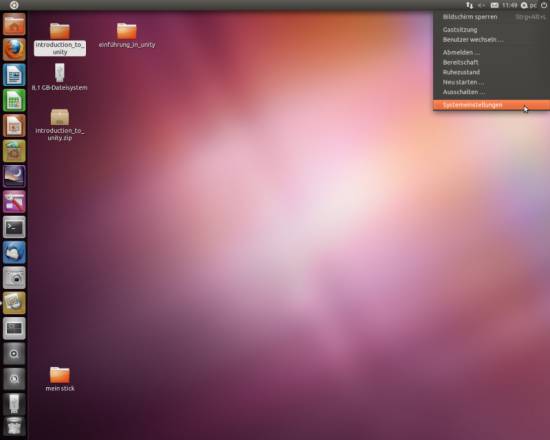The height and width of the screenshot is (440, 550).
Task: Open the Home folder launcher icon
Action: coord(14,24)
